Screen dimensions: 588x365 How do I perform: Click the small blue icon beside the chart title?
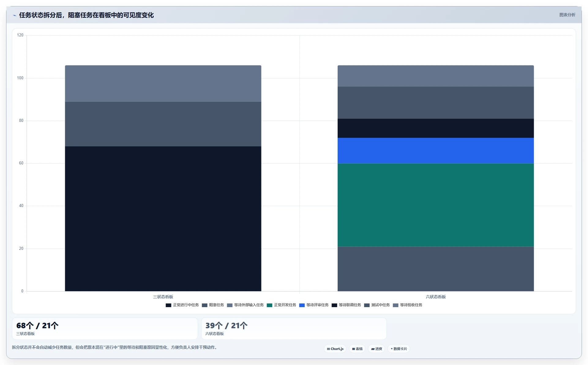pyautogui.click(x=14, y=15)
